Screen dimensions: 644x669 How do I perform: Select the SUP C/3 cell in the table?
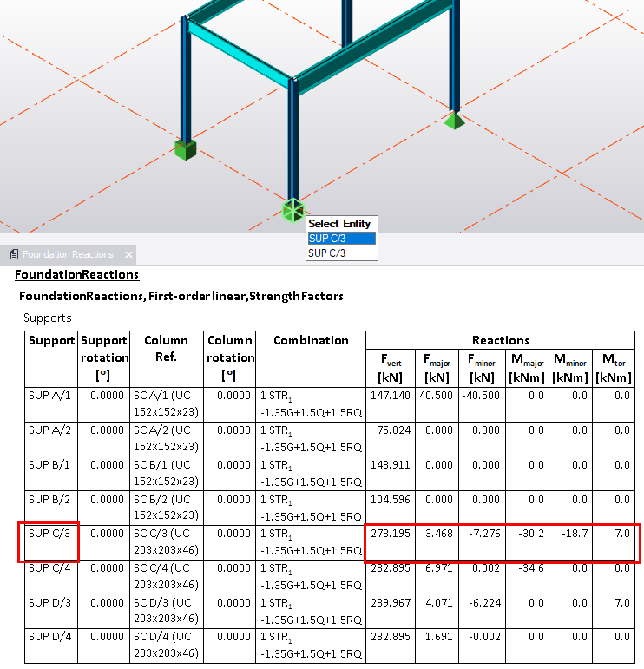point(50,534)
